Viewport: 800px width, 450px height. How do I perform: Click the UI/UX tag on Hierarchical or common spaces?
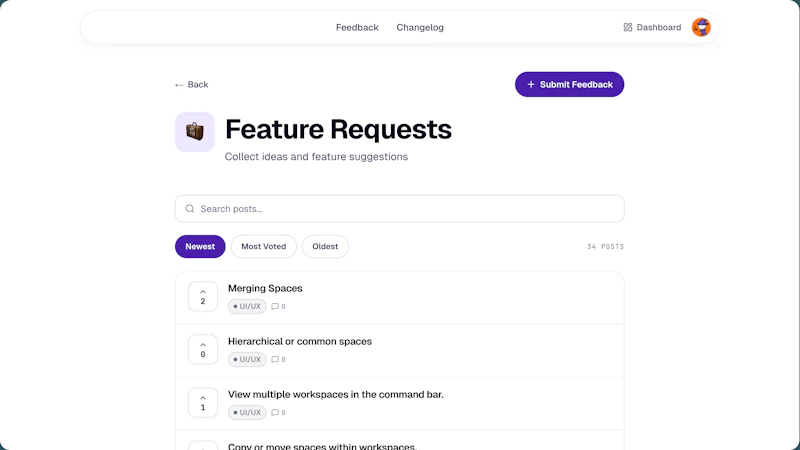click(x=247, y=359)
